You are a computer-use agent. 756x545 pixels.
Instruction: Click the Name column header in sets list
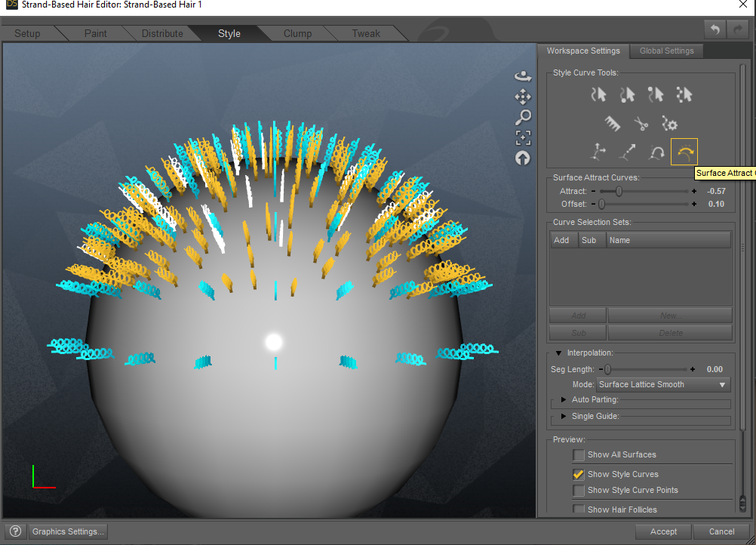[668, 240]
